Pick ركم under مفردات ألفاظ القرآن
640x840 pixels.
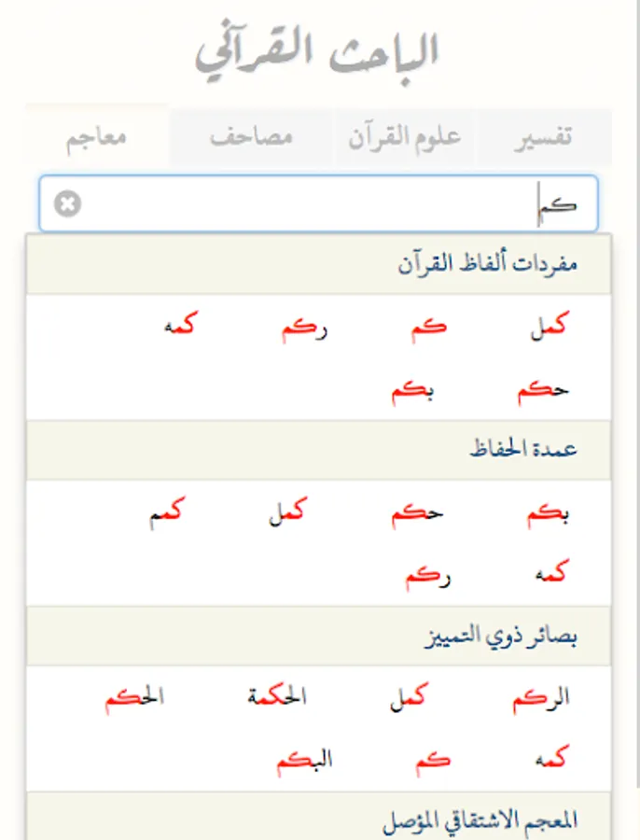(x=304, y=328)
